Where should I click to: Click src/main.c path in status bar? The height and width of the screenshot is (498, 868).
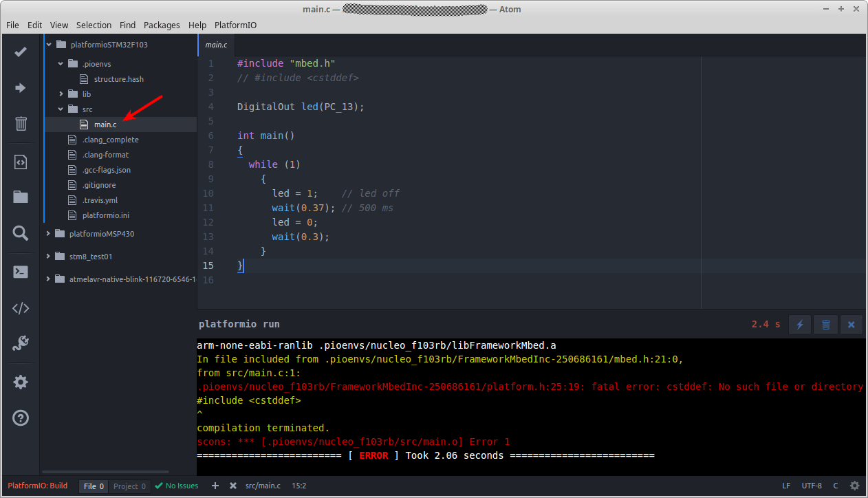click(x=263, y=486)
